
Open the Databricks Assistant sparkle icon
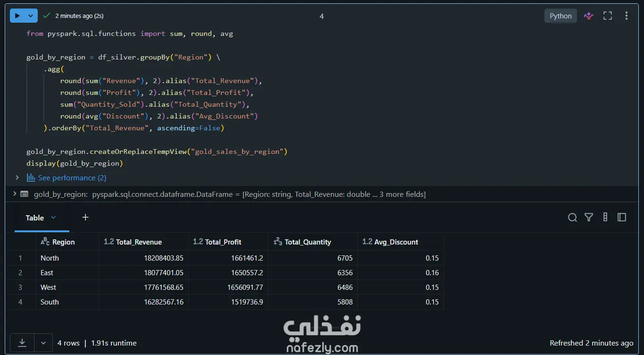588,16
